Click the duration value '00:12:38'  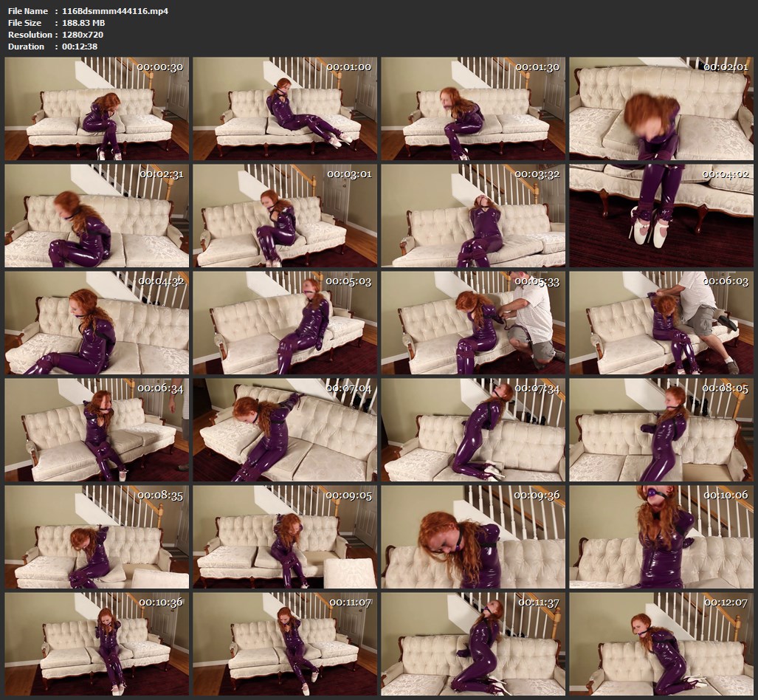80,47
